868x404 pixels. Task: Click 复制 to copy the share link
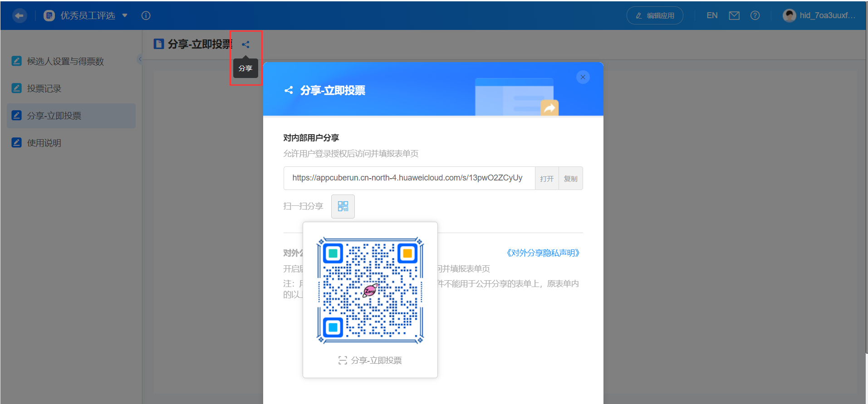tap(571, 179)
